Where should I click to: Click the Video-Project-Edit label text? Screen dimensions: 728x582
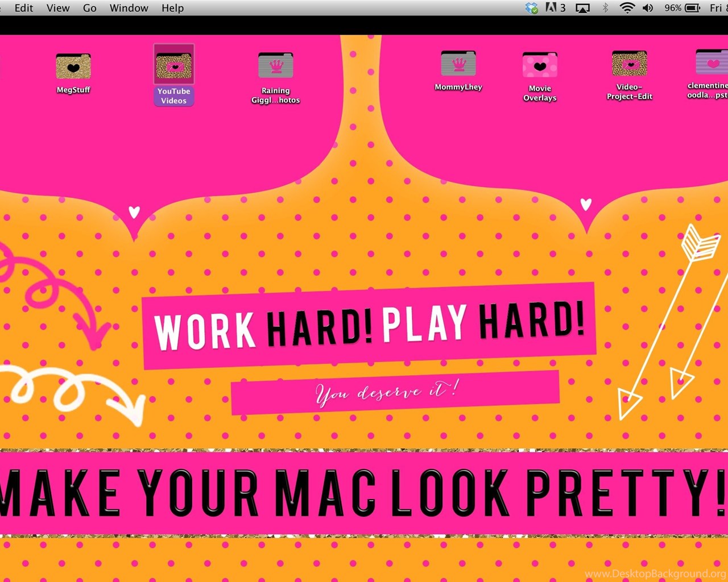(629, 92)
